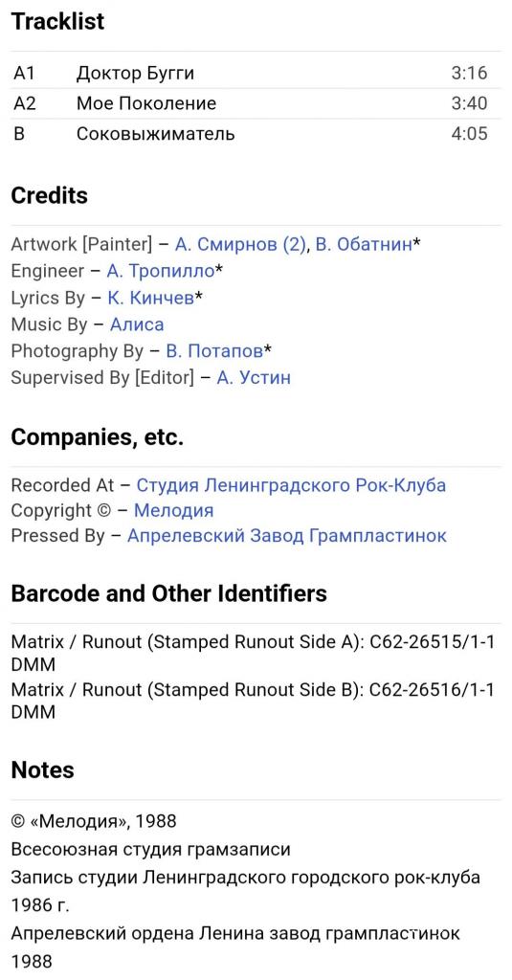Click the Tracklist section heading
The image size is (512, 980).
click(x=57, y=22)
